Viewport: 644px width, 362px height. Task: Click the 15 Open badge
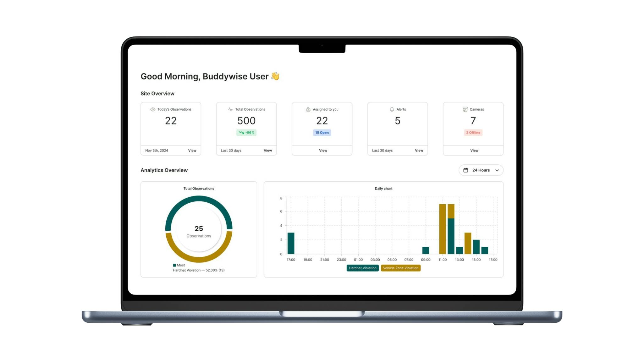(x=322, y=133)
